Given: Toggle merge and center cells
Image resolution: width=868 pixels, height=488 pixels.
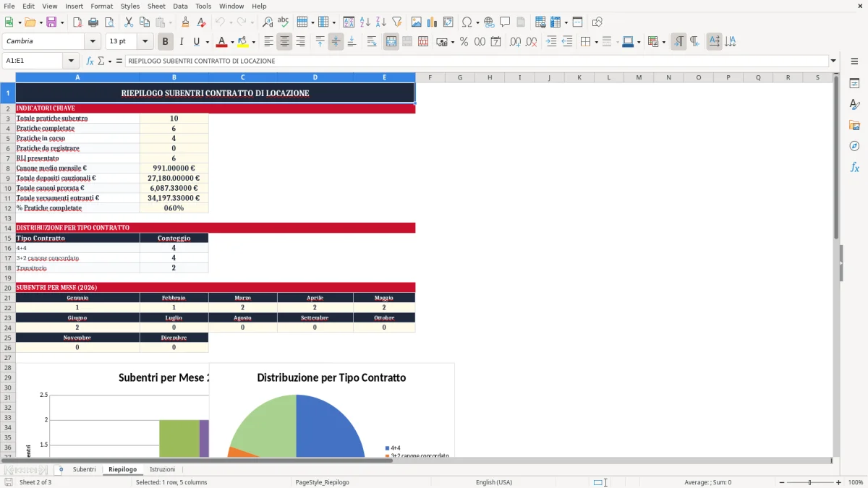Looking at the screenshot, I should pyautogui.click(x=391, y=42).
